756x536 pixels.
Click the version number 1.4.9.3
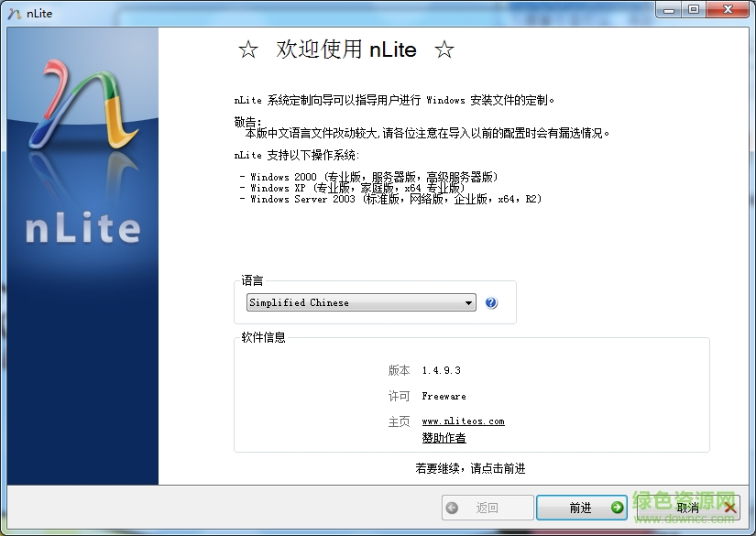441,370
